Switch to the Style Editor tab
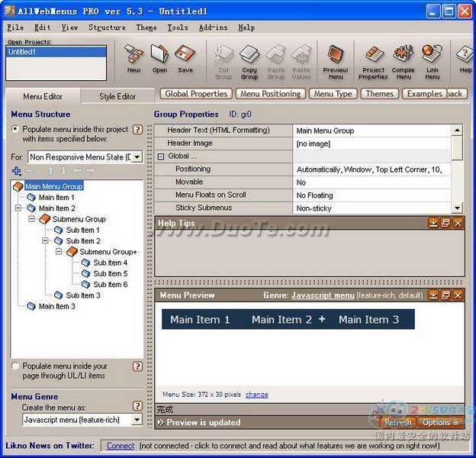The height and width of the screenshot is (458, 476). point(117,96)
